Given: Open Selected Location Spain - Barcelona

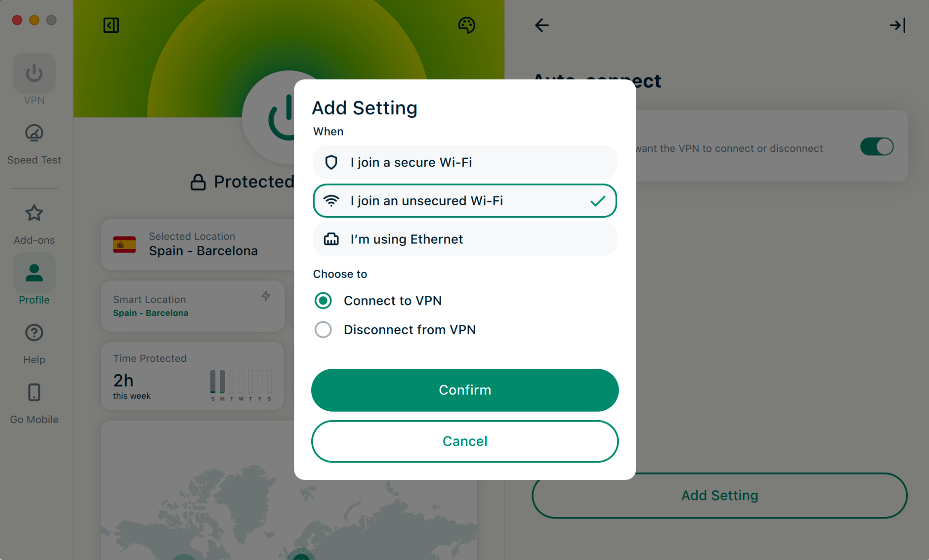Looking at the screenshot, I should (199, 244).
